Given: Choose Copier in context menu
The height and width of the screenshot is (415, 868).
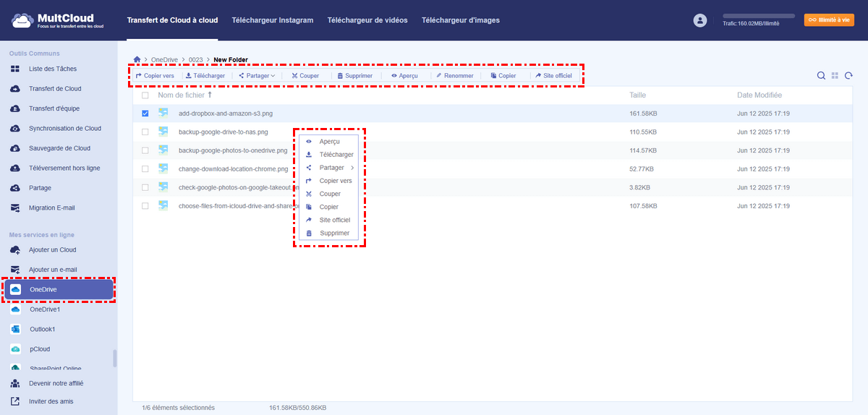Looking at the screenshot, I should 328,207.
